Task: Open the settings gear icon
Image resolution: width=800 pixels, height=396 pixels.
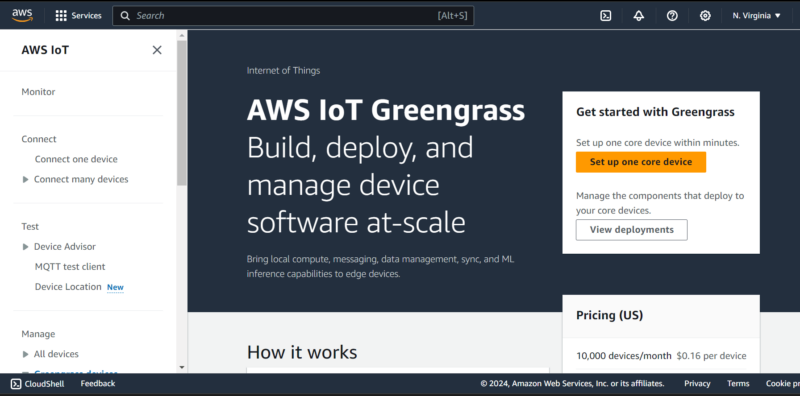Action: (x=705, y=16)
